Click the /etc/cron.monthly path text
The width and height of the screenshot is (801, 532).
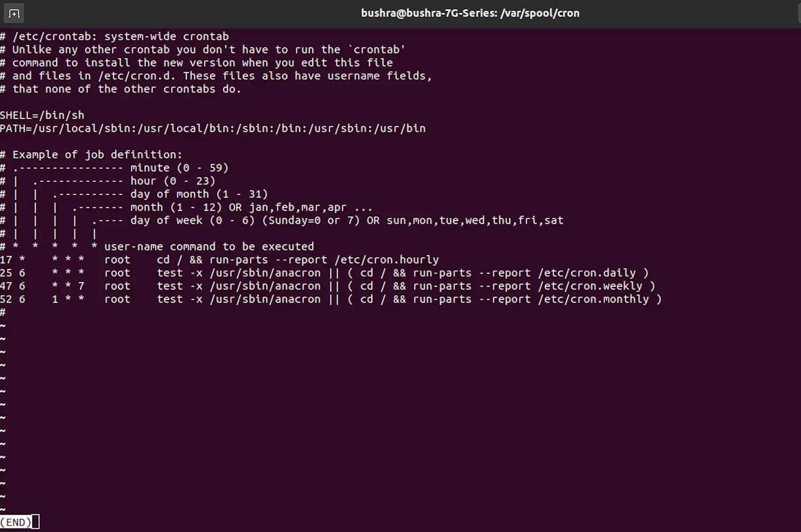tap(593, 299)
